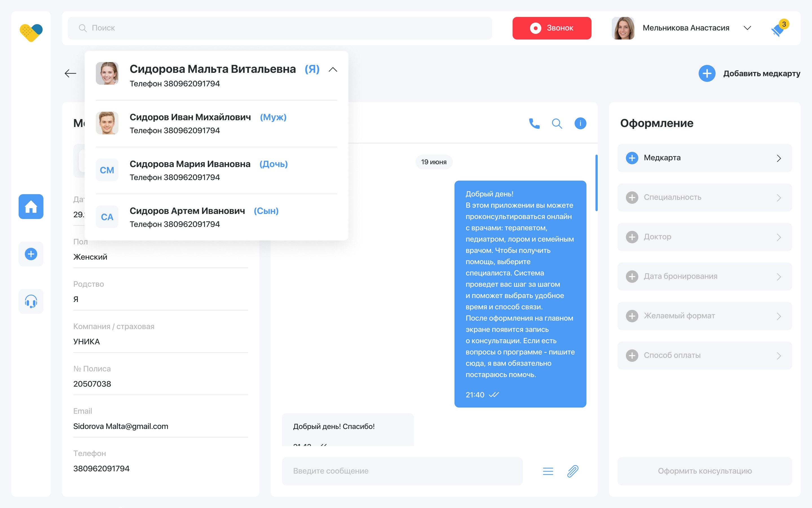Image resolution: width=812 pixels, height=508 pixels.
Task: Open support headset icon in sidebar
Action: click(31, 301)
